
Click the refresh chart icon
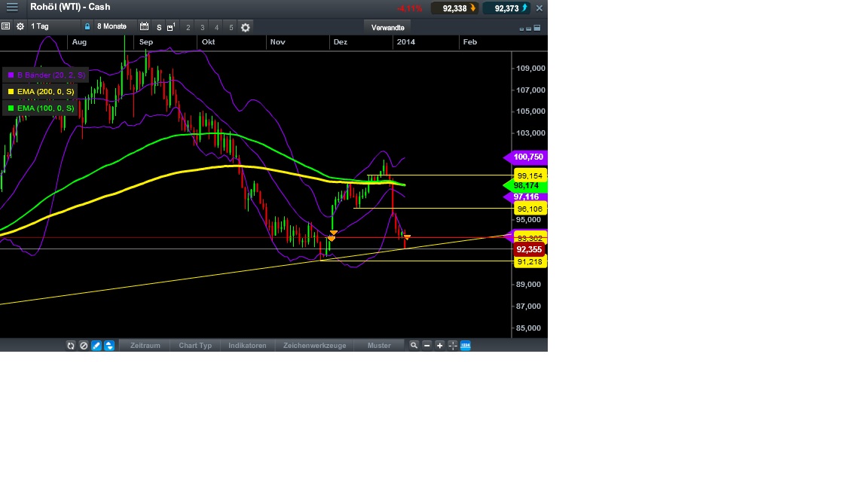(71, 345)
